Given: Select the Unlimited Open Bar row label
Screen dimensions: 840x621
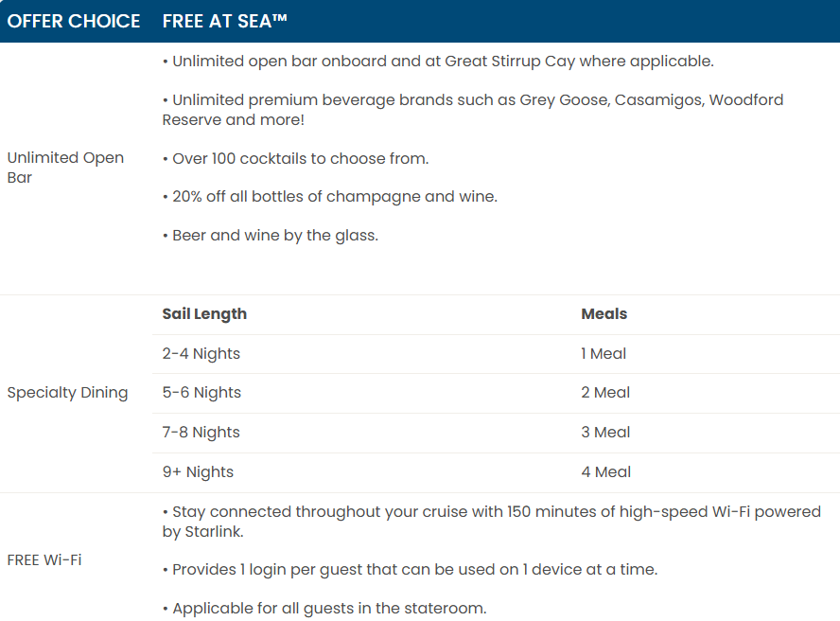Looking at the screenshot, I should pyautogui.click(x=65, y=168).
